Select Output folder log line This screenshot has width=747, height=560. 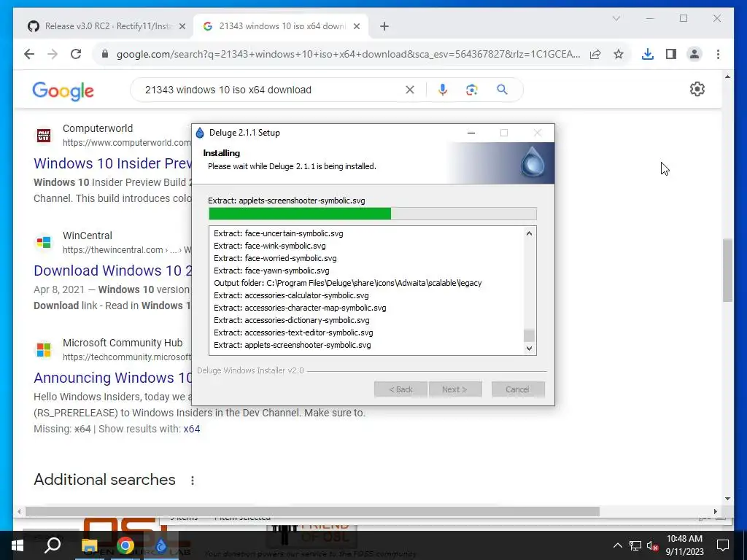348,283
